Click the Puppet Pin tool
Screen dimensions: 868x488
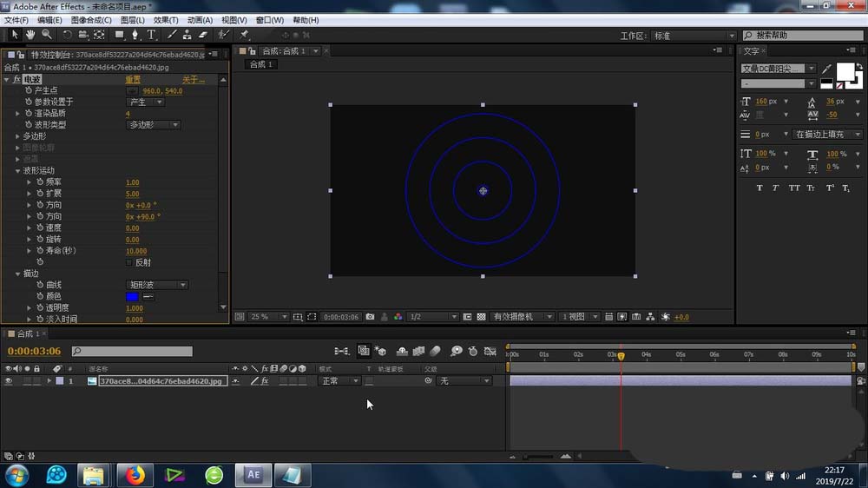click(245, 35)
